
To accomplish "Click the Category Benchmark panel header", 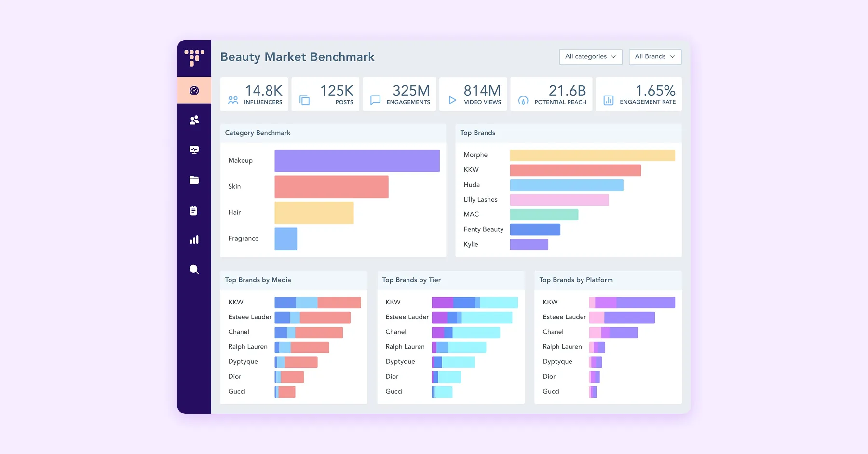I will tap(333, 133).
